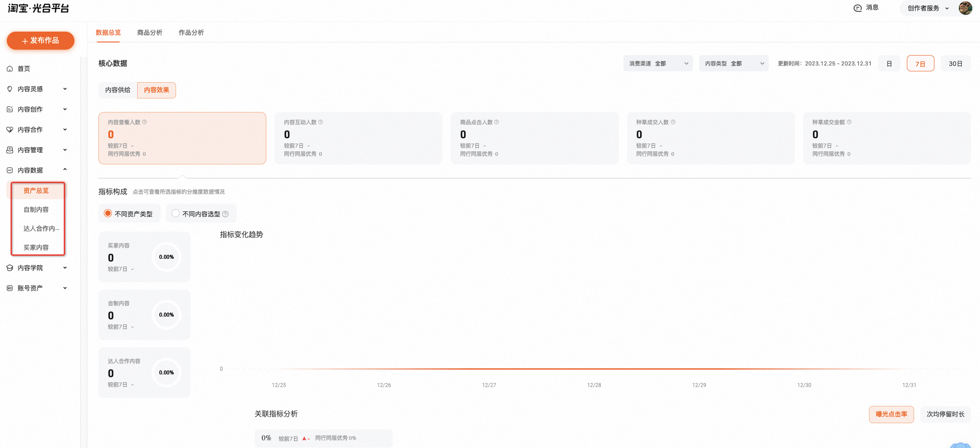Open the 消息 message bubble icon

point(858,8)
